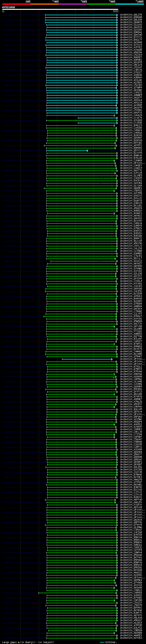The width and height of the screenshot is (146, 644).
Task: Click the purple ~60% identity legend segment
Action: tap(73, 4)
